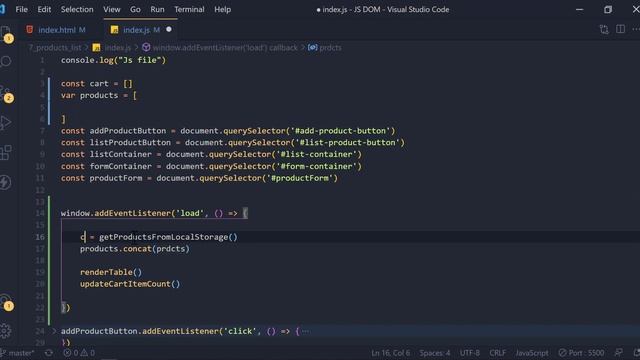Click the updateCartItemCount() call
Image resolution: width=640 pixels, height=360 pixels.
pyautogui.click(x=130, y=284)
